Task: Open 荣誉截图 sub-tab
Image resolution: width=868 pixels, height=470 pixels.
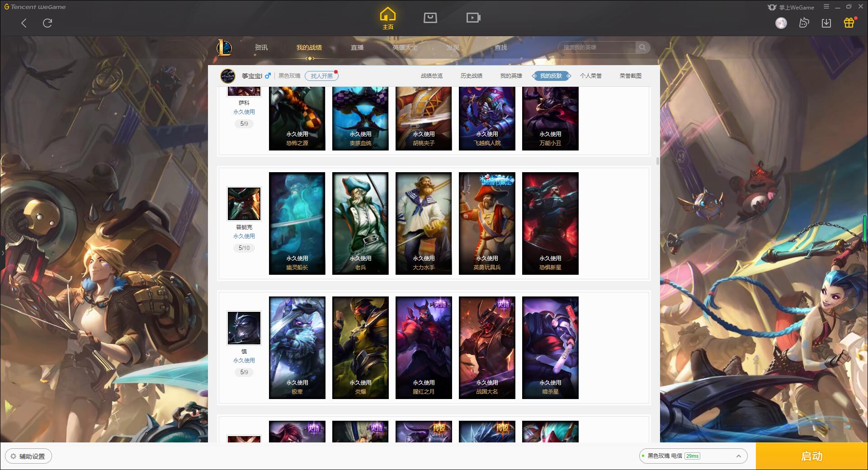Action: (x=631, y=76)
